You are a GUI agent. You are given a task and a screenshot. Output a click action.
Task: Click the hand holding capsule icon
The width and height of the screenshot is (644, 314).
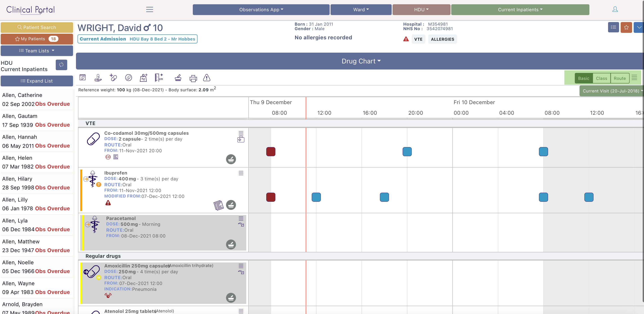[98, 78]
